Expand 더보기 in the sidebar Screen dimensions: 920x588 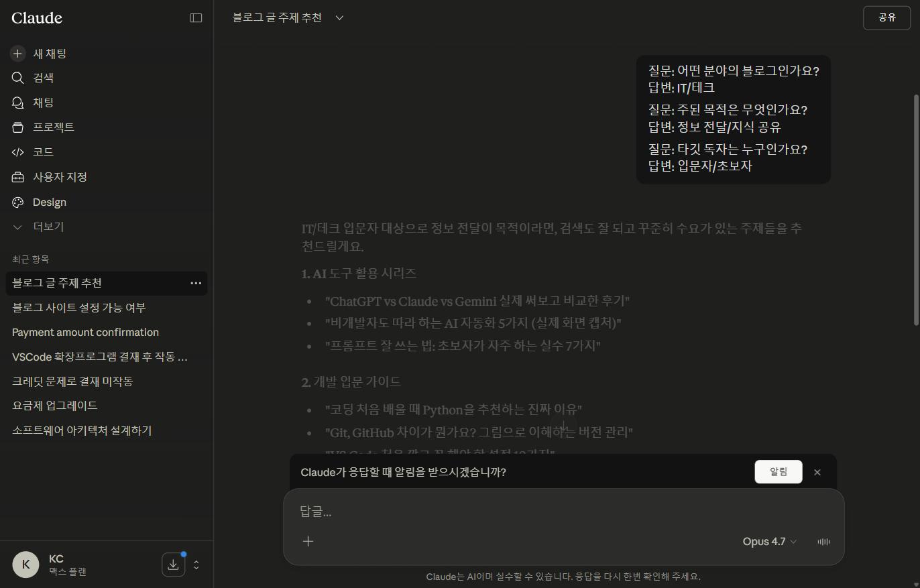[x=107, y=227]
